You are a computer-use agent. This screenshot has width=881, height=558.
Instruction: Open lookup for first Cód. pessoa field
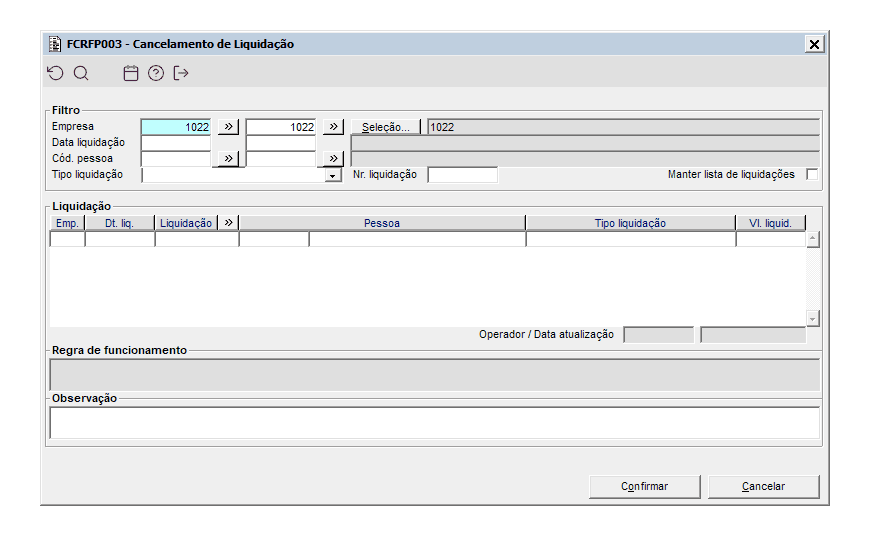[228, 158]
